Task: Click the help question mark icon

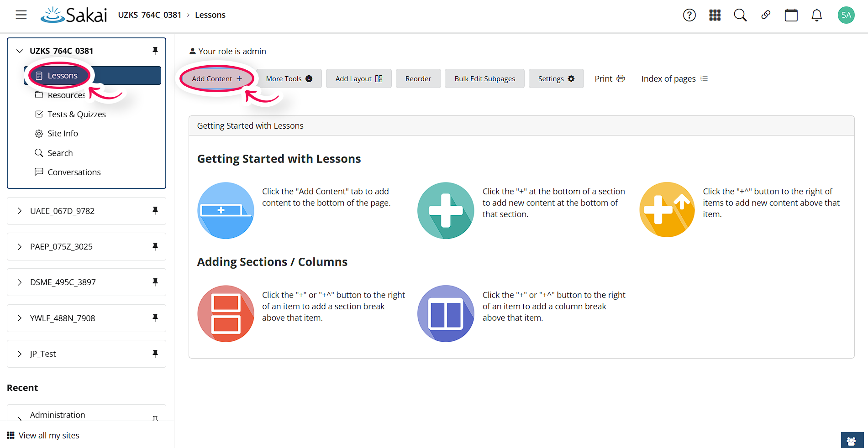Action: (x=689, y=15)
